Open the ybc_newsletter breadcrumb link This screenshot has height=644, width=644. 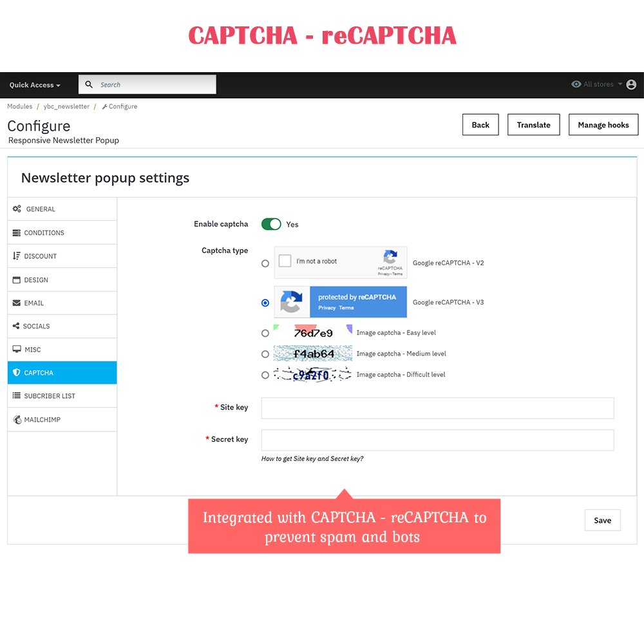pyautogui.click(x=66, y=106)
